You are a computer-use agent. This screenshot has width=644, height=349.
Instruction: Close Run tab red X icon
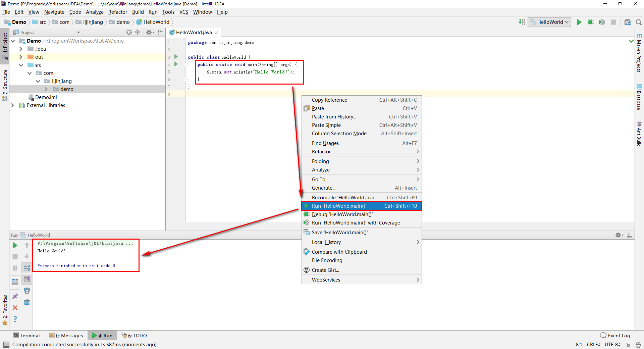tap(15, 308)
